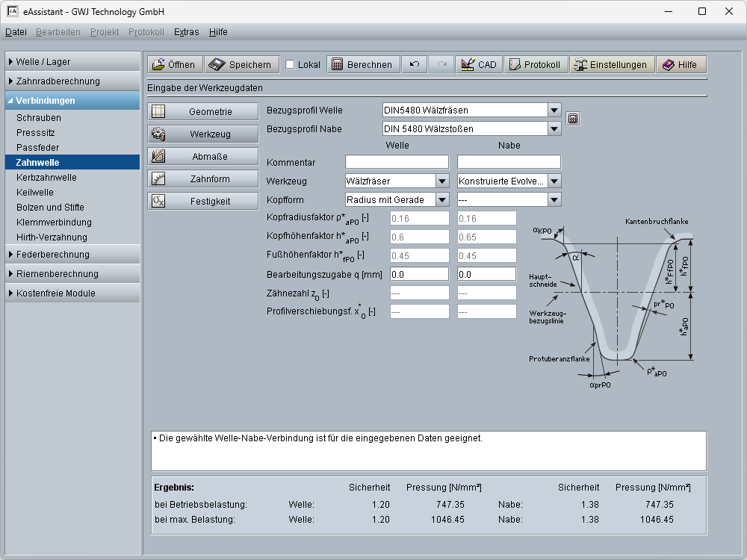Open Bezugsprofil Welle dropdown
The image size is (747, 560).
click(554, 111)
